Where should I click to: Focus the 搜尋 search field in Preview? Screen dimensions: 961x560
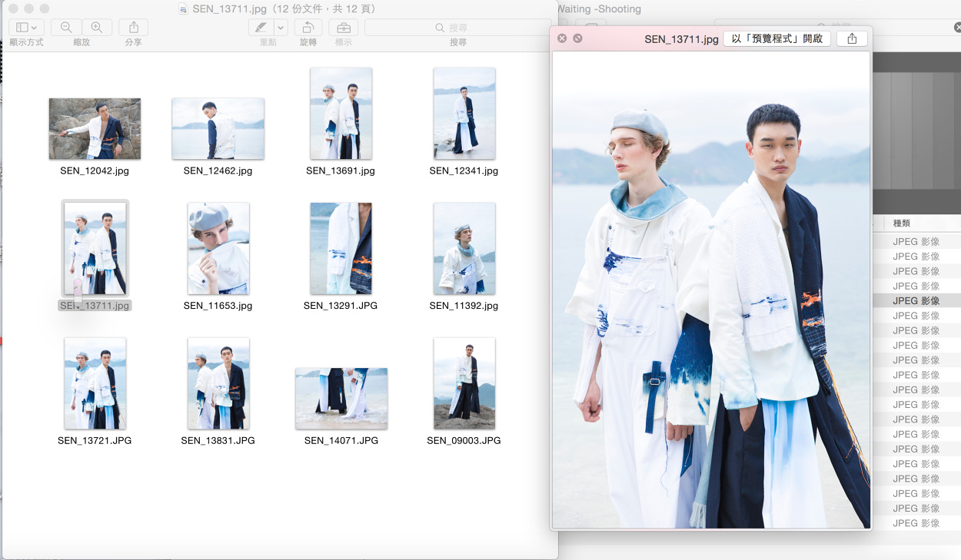click(x=458, y=28)
